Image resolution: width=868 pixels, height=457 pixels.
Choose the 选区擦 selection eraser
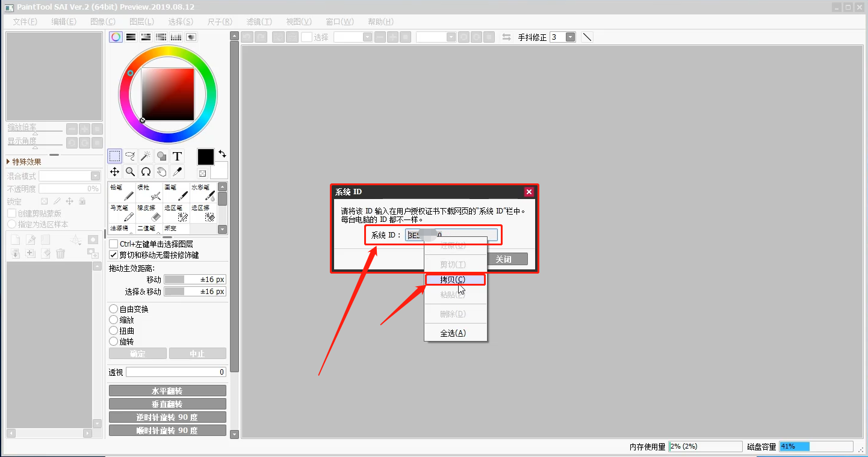click(x=203, y=213)
